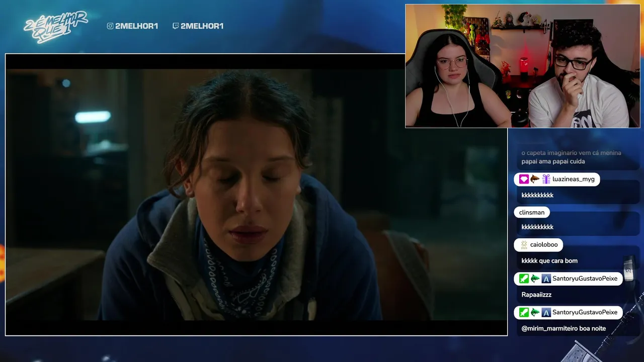This screenshot has height=362, width=644.
Task: Click the teal shark badge above the boa noite message
Action: pos(535,312)
